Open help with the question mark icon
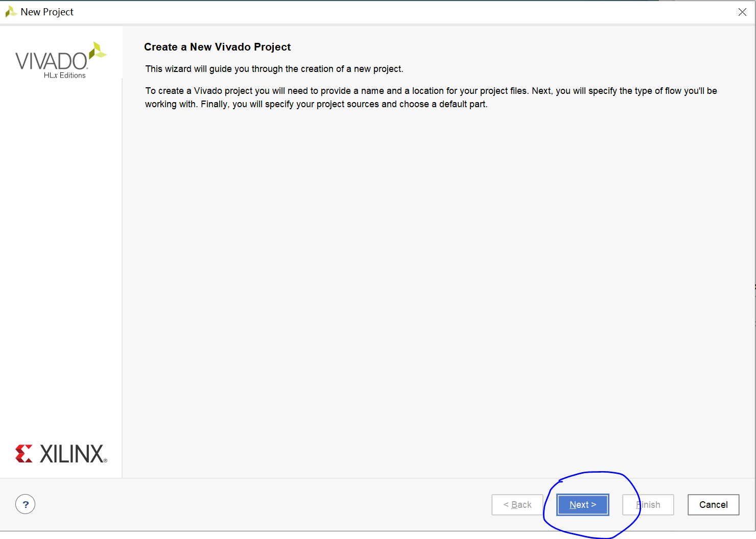This screenshot has width=756, height=539. point(26,504)
